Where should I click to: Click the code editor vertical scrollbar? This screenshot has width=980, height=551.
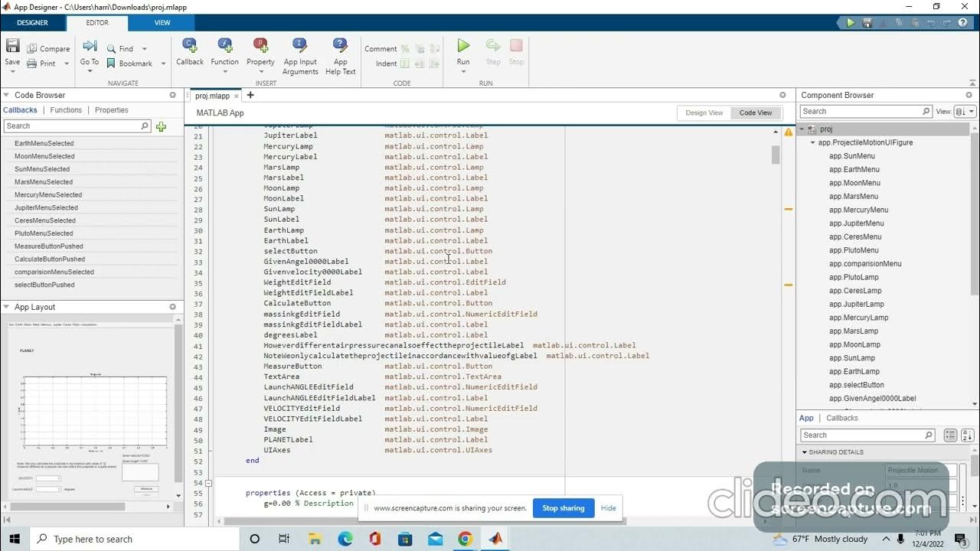[x=776, y=155]
